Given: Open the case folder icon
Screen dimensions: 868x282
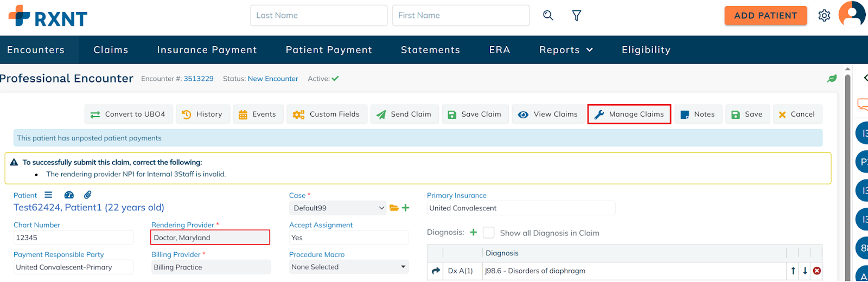Looking at the screenshot, I should (x=394, y=208).
